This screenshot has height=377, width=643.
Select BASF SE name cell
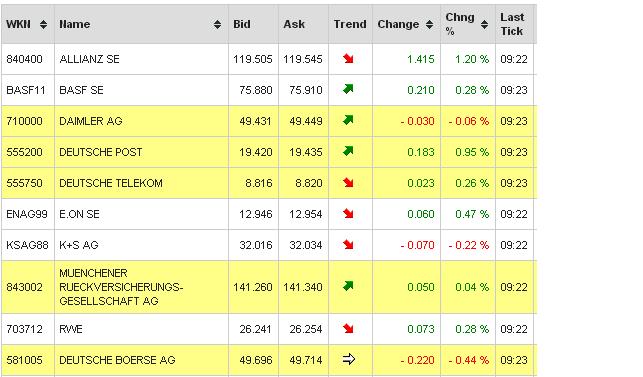[x=141, y=90]
